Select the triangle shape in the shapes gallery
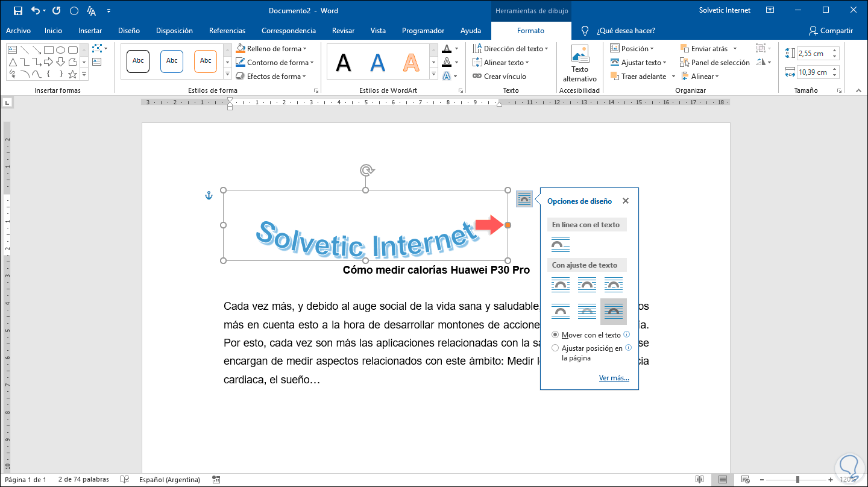The image size is (868, 487). [13, 62]
